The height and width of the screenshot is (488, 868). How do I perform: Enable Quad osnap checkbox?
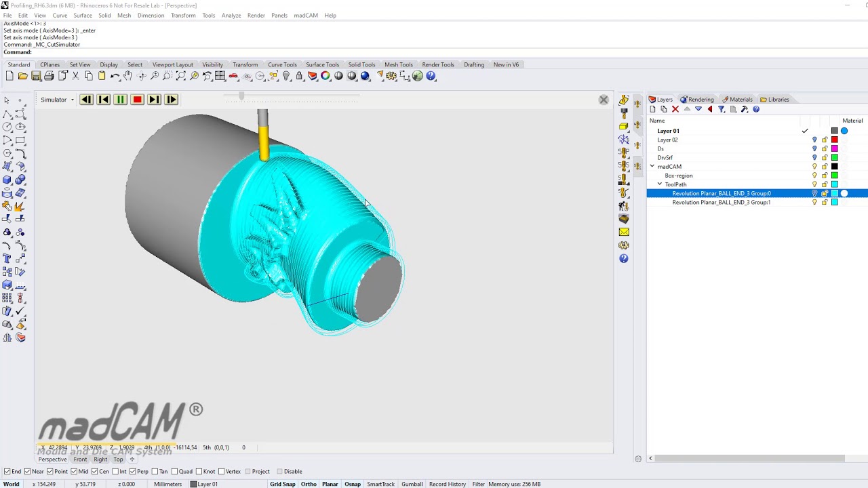coord(175,472)
